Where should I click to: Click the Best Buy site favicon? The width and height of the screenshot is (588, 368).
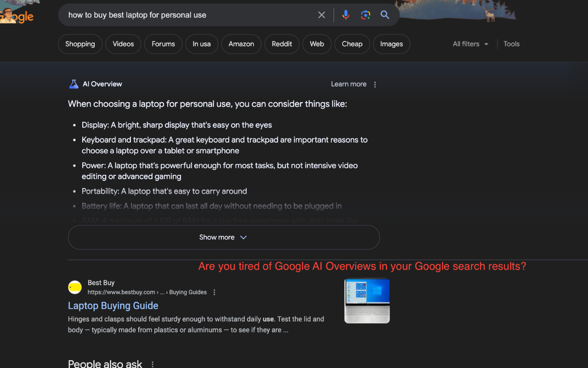(75, 287)
